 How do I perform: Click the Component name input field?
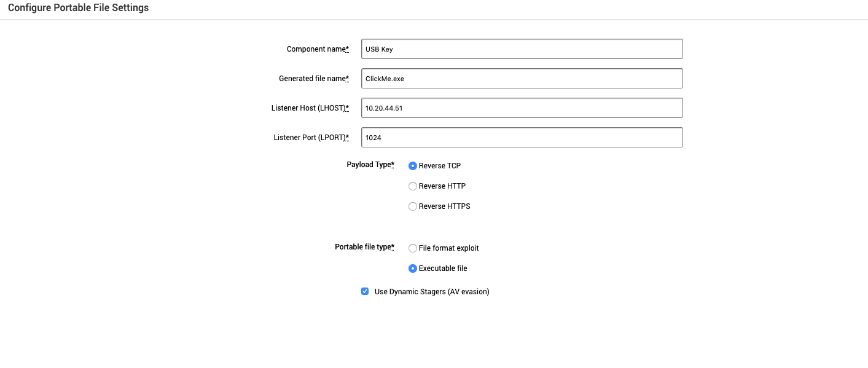click(522, 49)
